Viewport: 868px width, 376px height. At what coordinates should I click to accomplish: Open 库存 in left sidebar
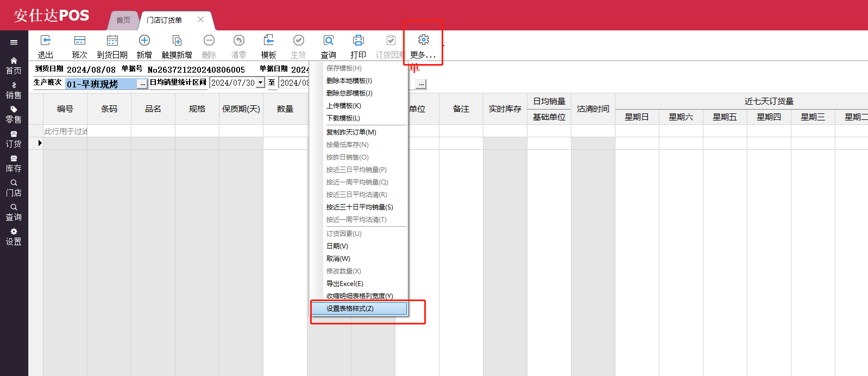pyautogui.click(x=14, y=164)
